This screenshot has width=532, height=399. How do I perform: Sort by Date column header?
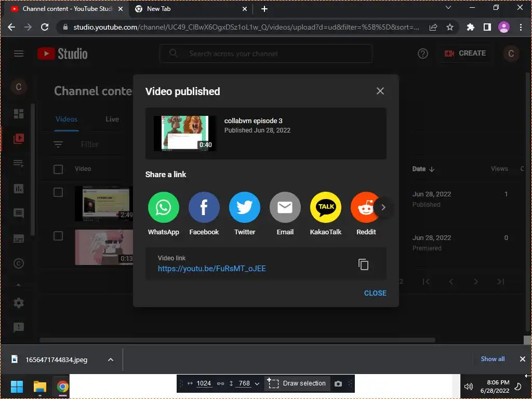click(423, 169)
